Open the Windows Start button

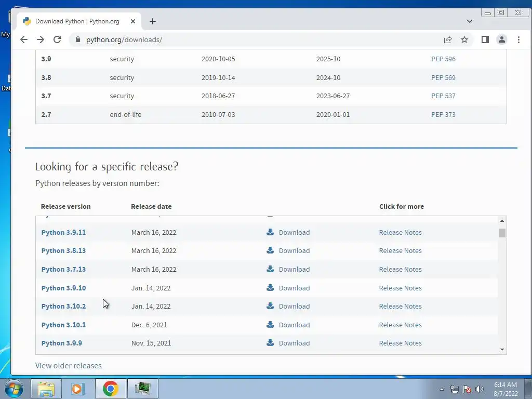tap(14, 389)
